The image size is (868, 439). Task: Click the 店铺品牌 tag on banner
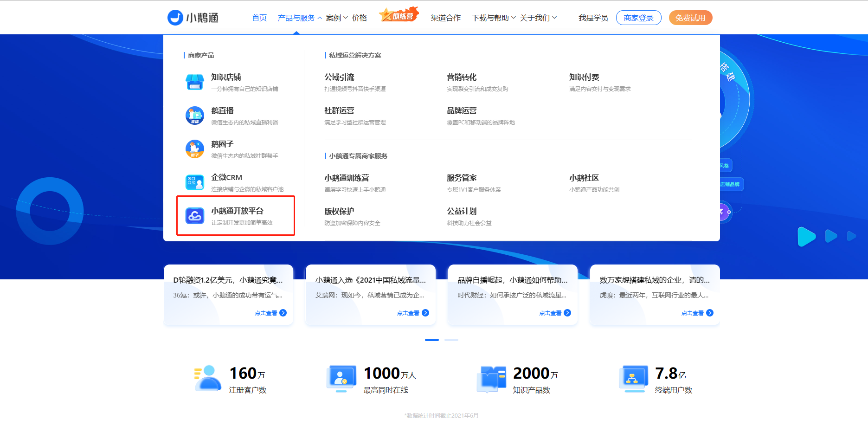pos(731,184)
